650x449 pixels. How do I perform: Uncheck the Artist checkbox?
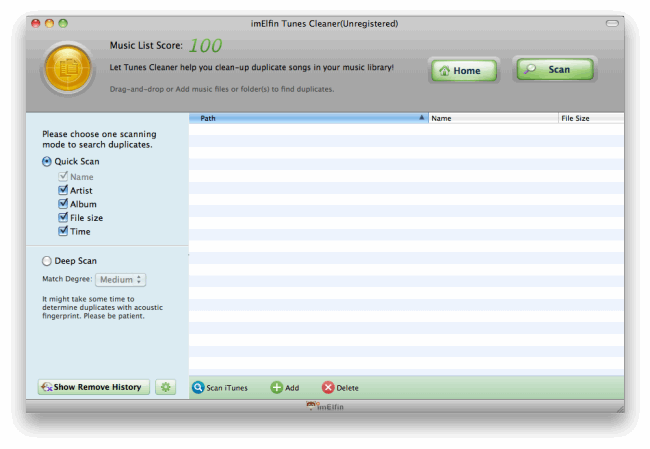(x=63, y=190)
